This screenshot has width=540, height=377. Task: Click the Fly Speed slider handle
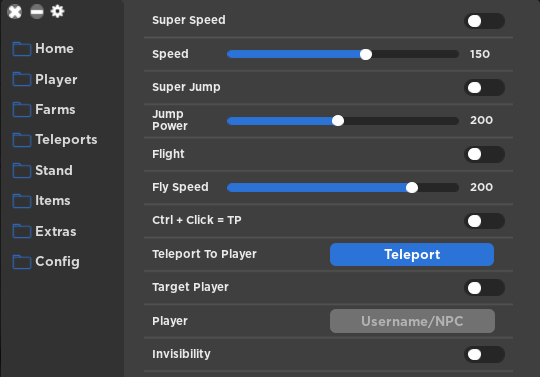tap(412, 188)
